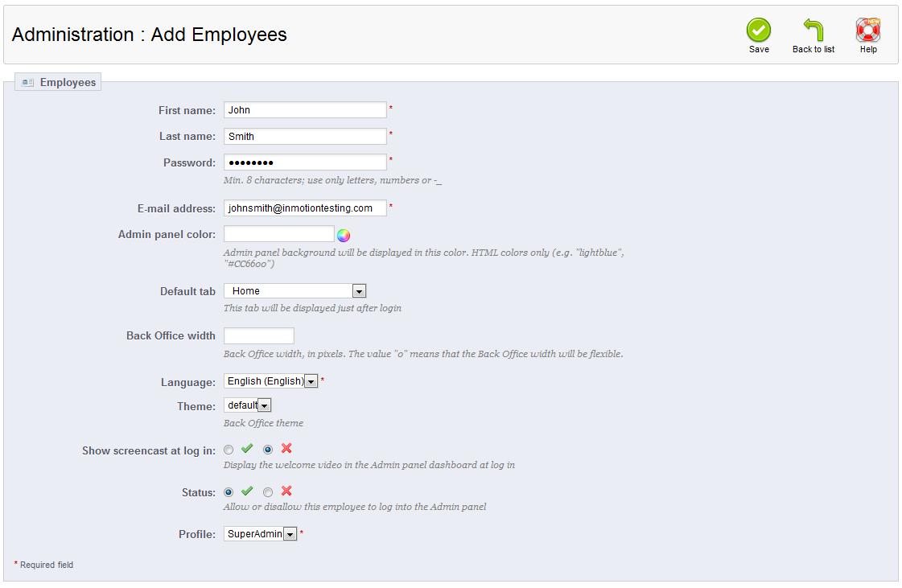Screen dimensions: 902x588
Task: Select the disabled Status radio button
Action: point(269,492)
